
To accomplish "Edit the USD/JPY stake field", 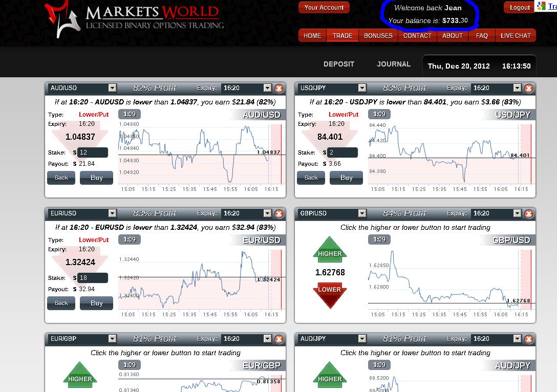I will [342, 153].
